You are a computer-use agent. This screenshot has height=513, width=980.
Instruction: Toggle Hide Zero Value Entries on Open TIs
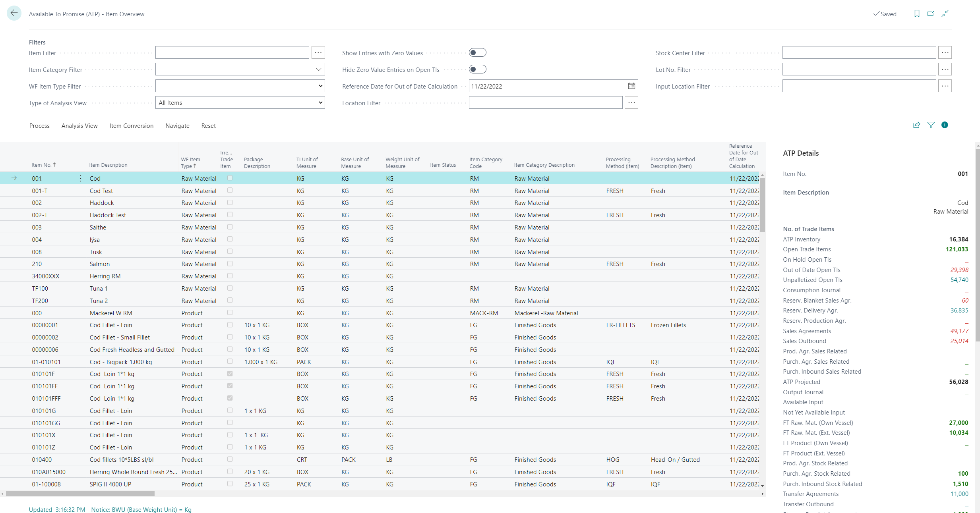[477, 69]
